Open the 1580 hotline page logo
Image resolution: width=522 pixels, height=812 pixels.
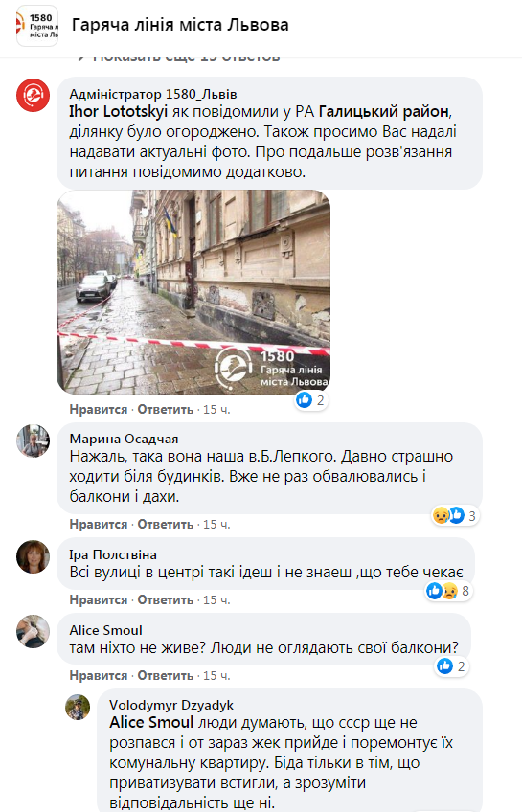37,26
